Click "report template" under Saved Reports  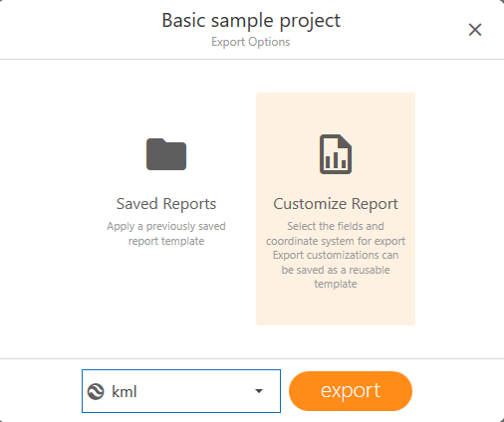(x=166, y=241)
